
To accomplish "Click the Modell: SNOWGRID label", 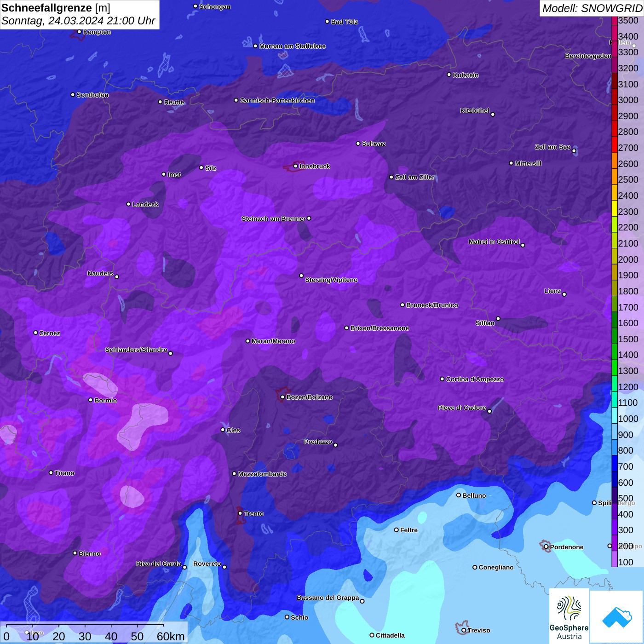I will point(592,8).
